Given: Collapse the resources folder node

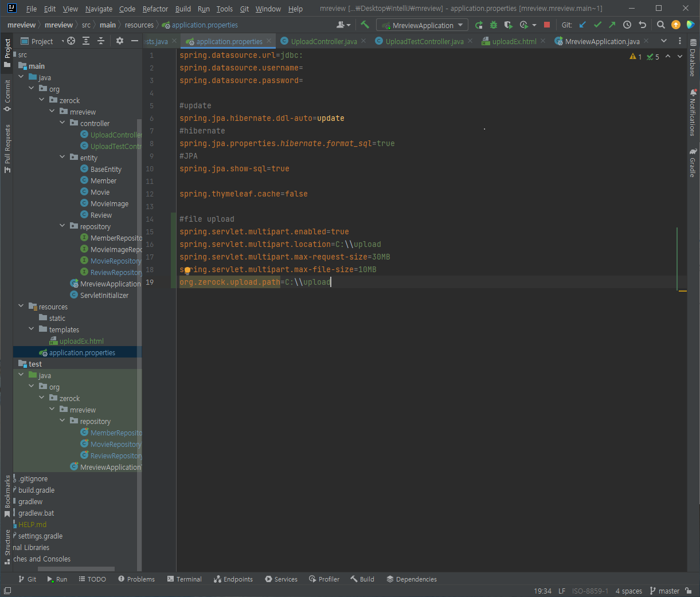Looking at the screenshot, I should 21,306.
